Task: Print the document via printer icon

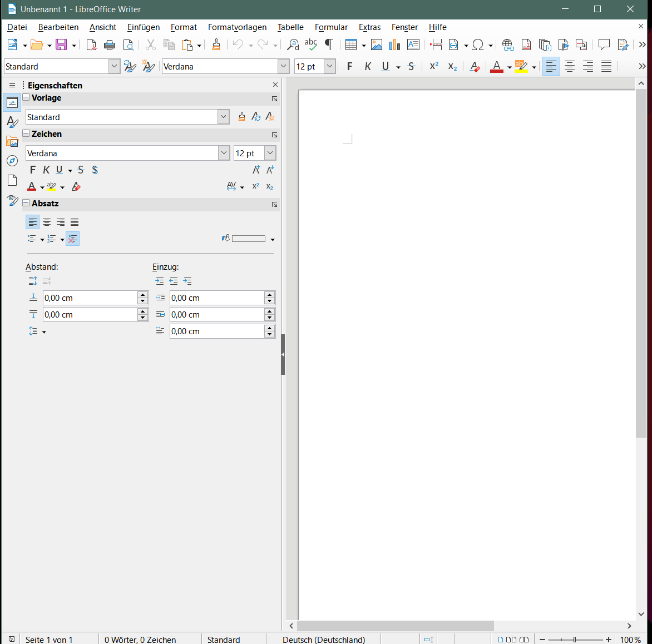Action: pos(110,44)
